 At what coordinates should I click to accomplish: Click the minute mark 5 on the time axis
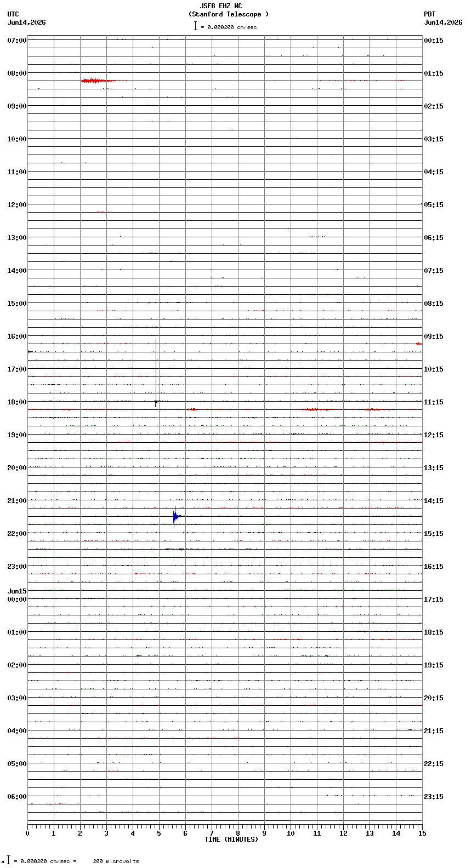pos(159,833)
